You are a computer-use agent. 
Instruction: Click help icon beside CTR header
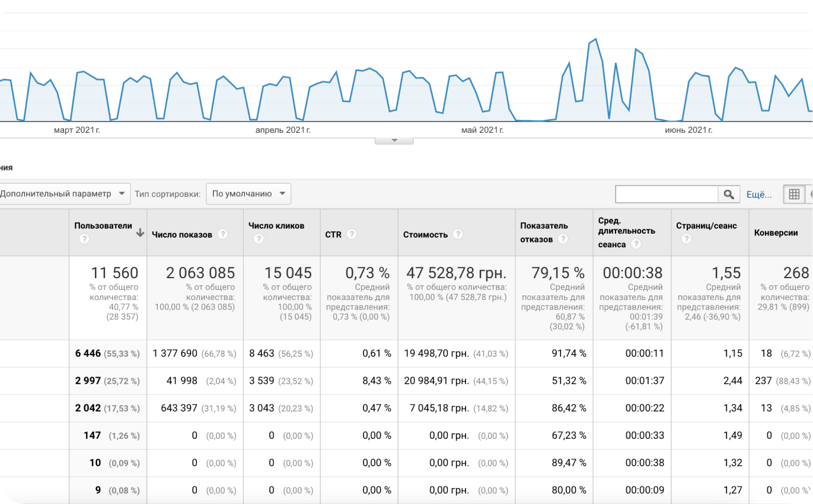pyautogui.click(x=352, y=234)
